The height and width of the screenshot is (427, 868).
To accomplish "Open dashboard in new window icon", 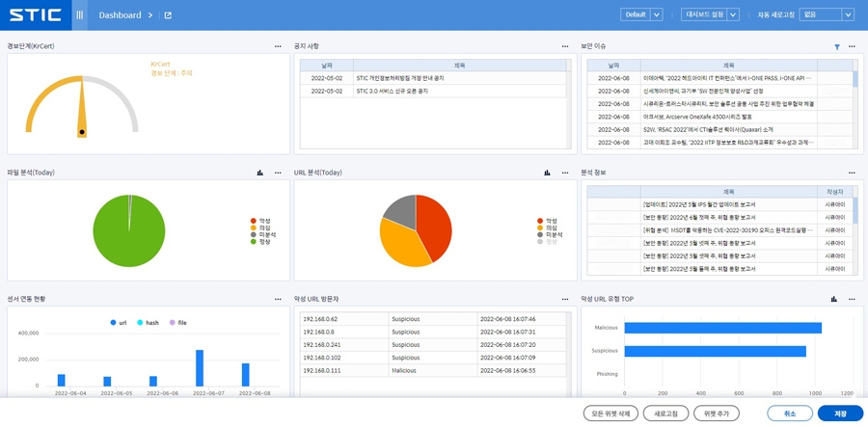I will tap(168, 15).
